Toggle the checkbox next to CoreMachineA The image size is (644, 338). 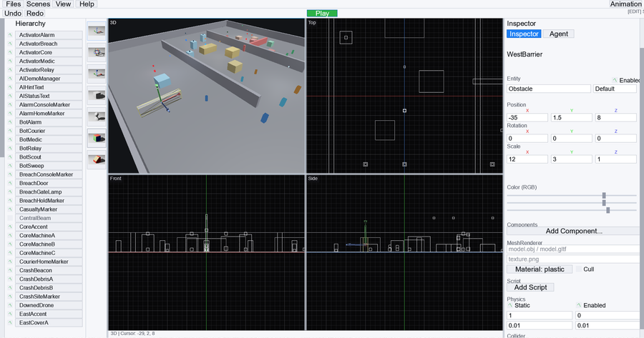[10, 235]
